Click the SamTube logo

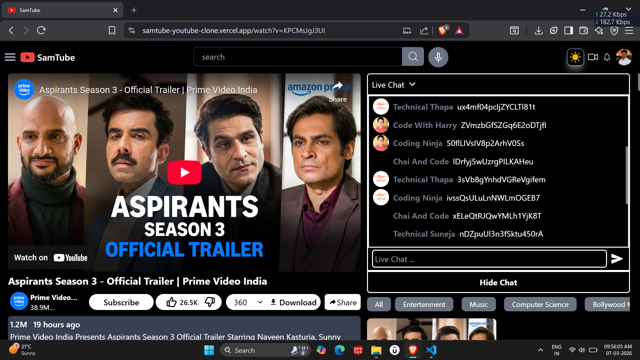click(x=48, y=57)
